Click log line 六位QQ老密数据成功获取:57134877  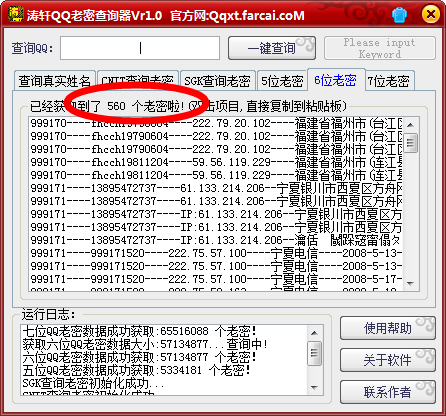click(x=139, y=357)
